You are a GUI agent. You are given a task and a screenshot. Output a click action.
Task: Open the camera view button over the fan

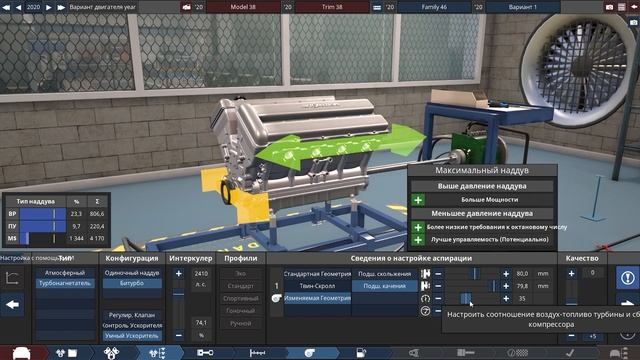click(633, 23)
